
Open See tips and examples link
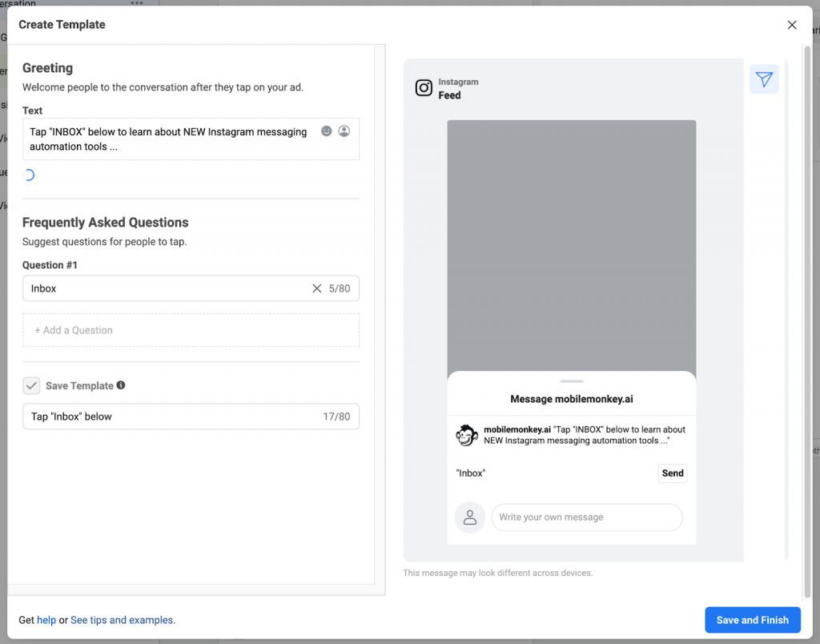tap(122, 620)
